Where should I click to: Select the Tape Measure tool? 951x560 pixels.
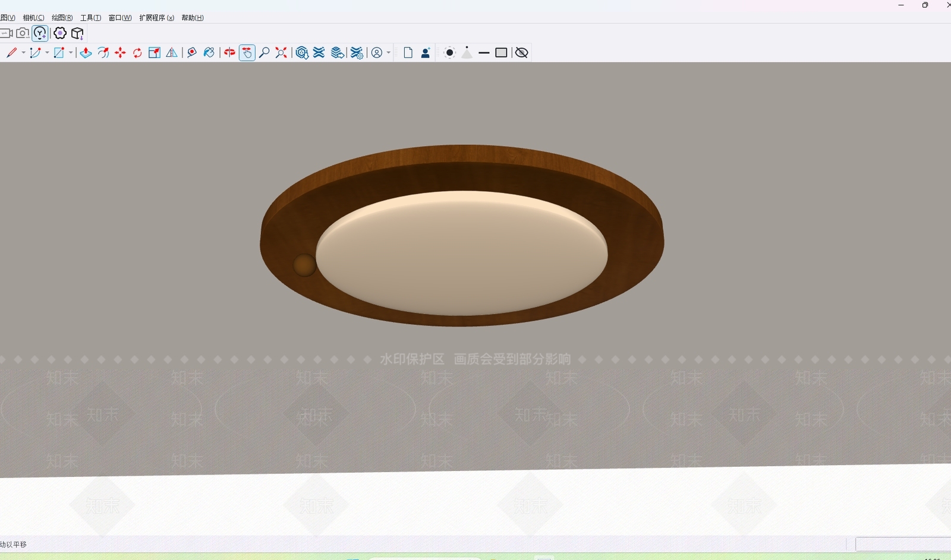191,53
